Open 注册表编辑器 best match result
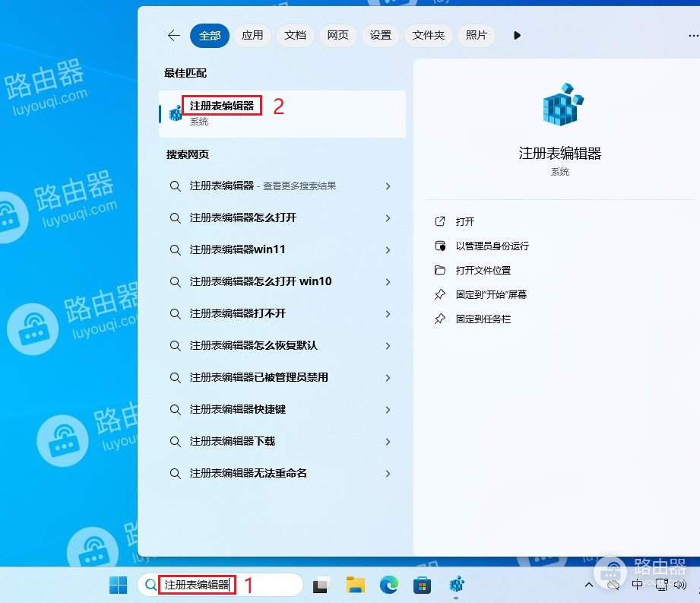The height and width of the screenshot is (603, 700). (282, 114)
